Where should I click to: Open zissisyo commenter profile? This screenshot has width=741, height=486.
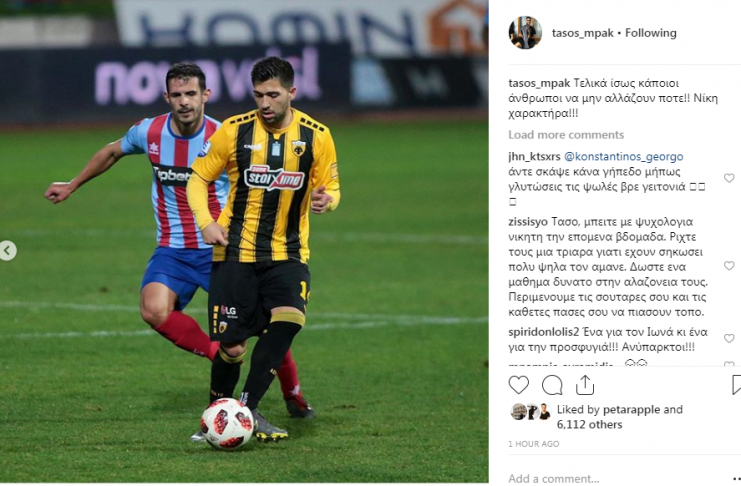click(x=528, y=222)
